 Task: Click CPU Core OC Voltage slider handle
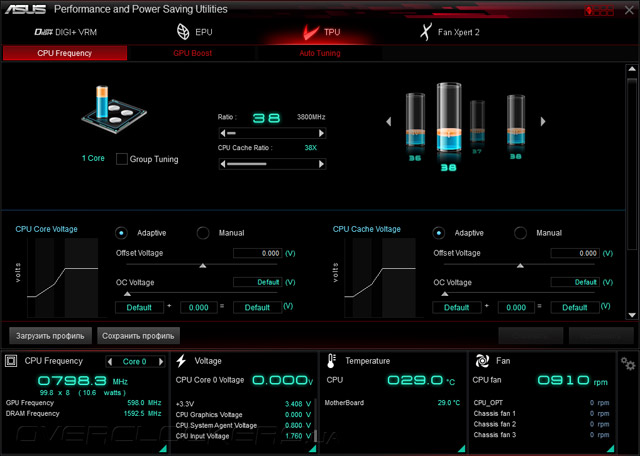pyautogui.click(x=127, y=294)
